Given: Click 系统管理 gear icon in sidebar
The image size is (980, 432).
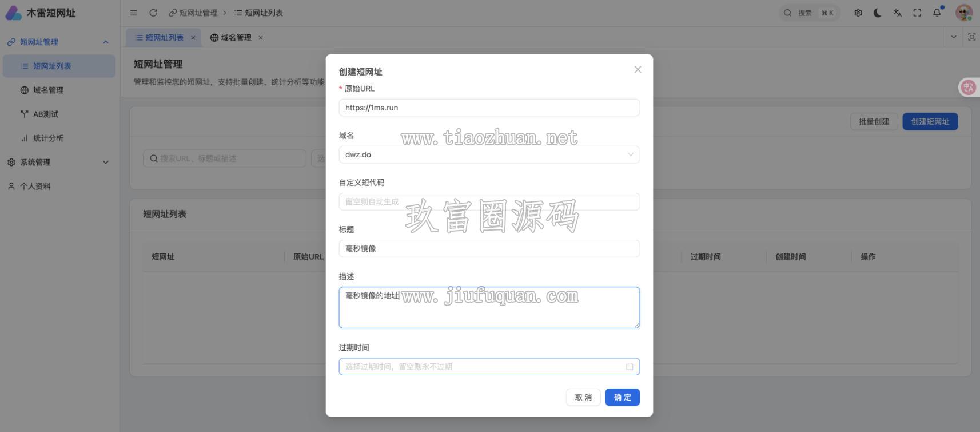Looking at the screenshot, I should (11, 162).
